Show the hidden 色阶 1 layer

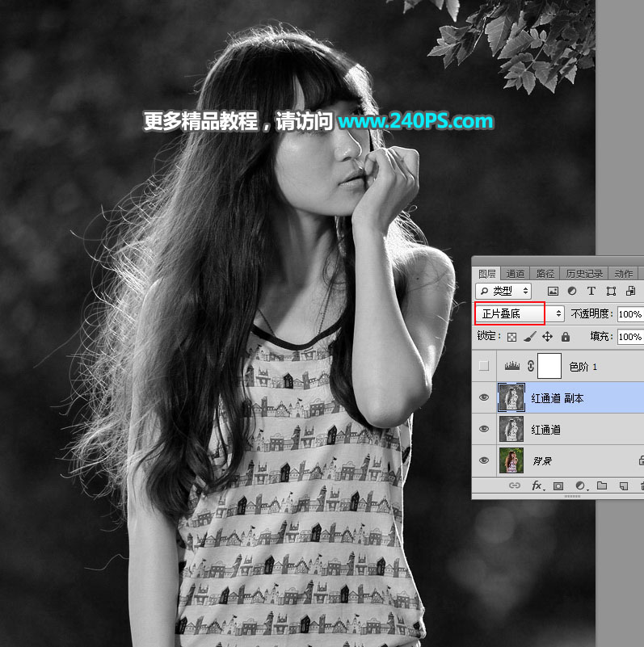click(484, 366)
